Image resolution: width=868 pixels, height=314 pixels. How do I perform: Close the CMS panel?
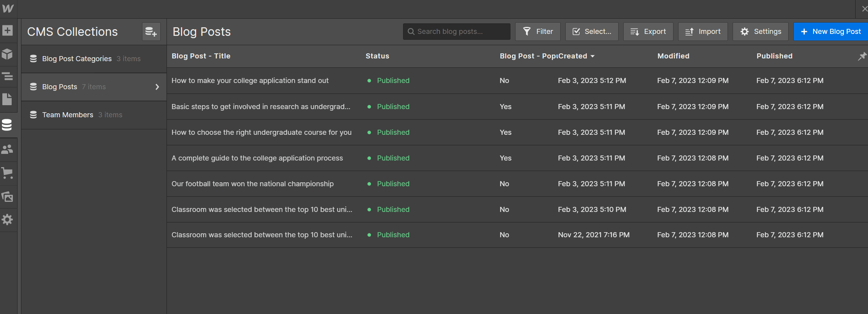pos(864,9)
